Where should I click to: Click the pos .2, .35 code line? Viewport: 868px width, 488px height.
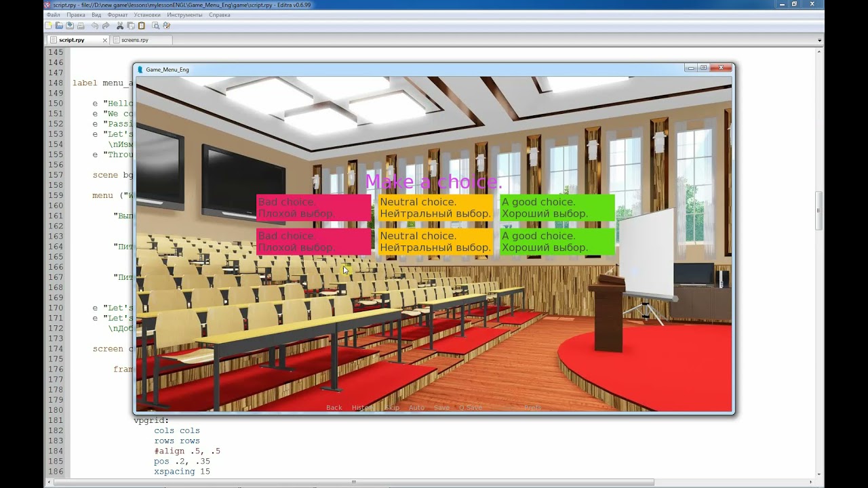coord(182,461)
